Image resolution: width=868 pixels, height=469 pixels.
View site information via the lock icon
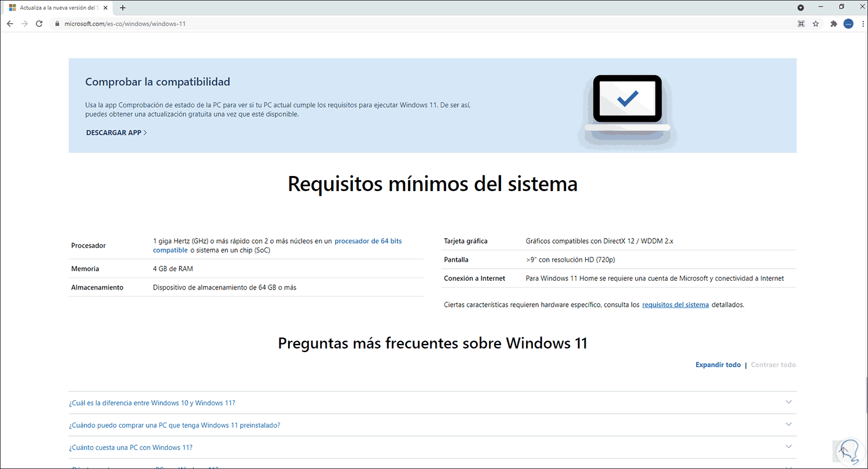point(57,24)
